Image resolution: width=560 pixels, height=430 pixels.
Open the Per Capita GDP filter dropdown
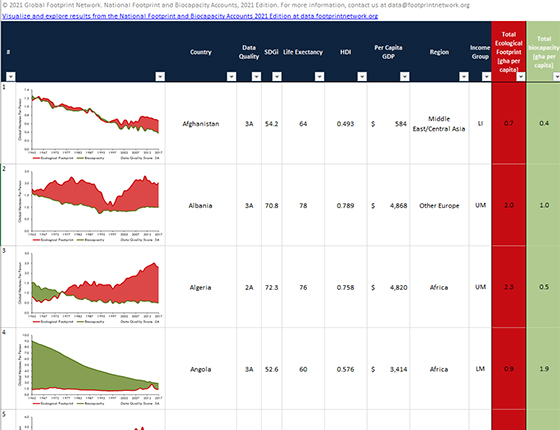(x=405, y=76)
